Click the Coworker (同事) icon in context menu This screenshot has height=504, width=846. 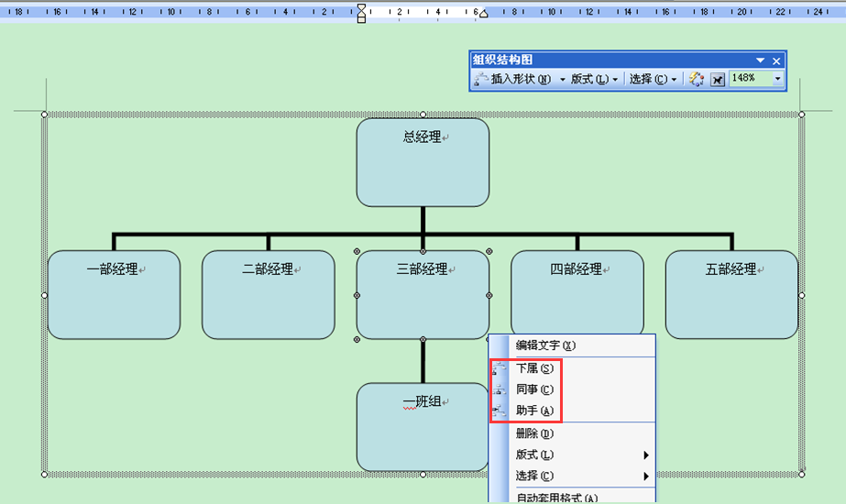coord(500,389)
